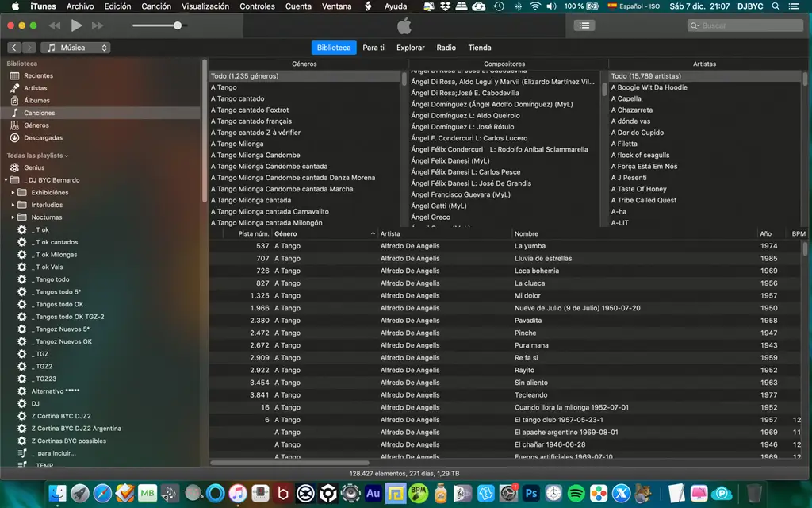The image size is (812, 508).
Task: Open Recientes in the library sidebar
Action: pos(38,75)
